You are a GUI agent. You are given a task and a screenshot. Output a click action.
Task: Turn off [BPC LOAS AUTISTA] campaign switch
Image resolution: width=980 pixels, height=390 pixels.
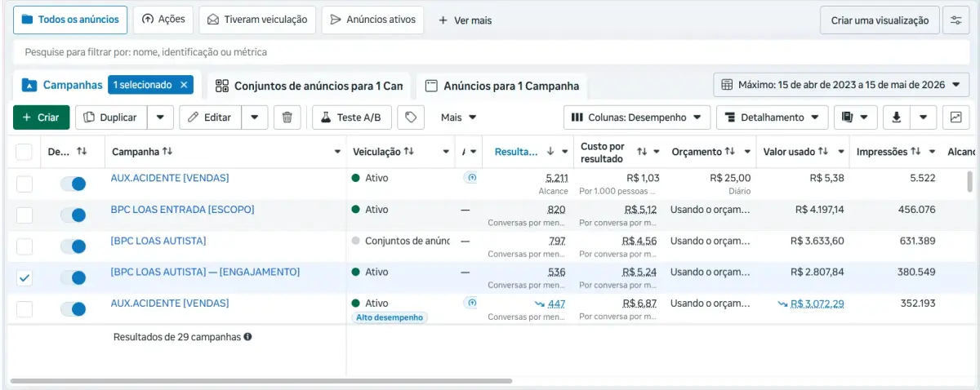pos(73,246)
